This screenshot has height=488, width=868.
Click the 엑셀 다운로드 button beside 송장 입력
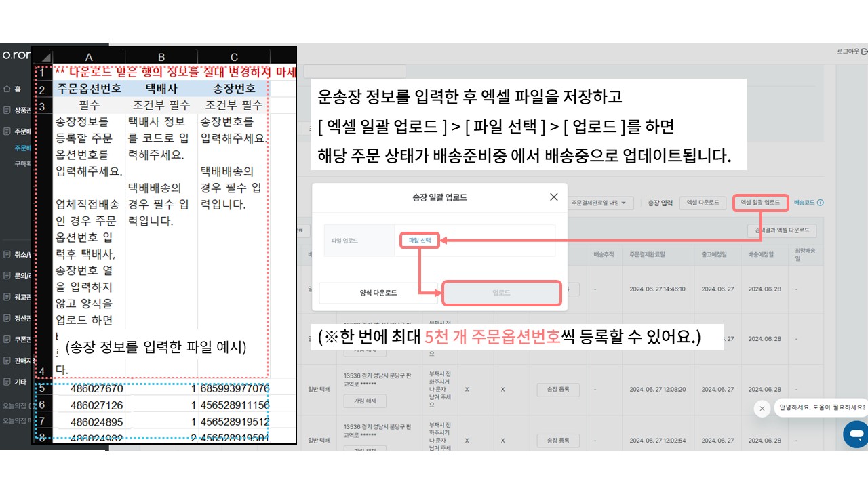[x=703, y=203]
